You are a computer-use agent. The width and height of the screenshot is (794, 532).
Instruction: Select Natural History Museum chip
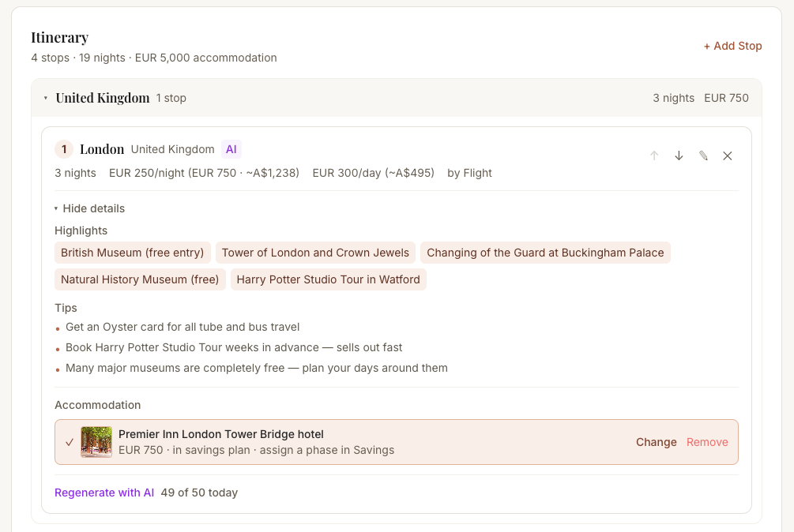[140, 279]
